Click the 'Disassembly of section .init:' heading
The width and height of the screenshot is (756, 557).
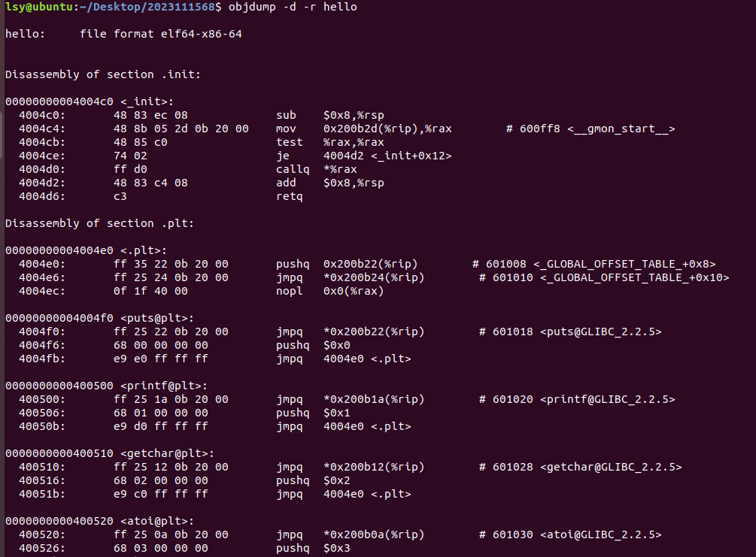(x=103, y=74)
